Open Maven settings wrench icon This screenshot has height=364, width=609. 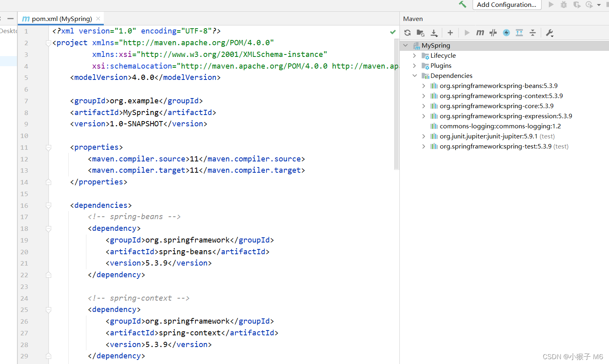click(x=550, y=33)
